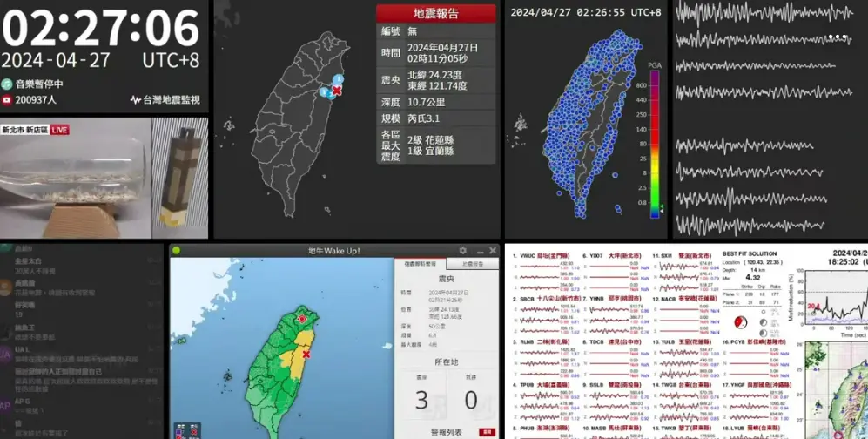This screenshot has width=868, height=439.
Task: Click the 新北市 新店區 webcam label
Action: pyautogui.click(x=25, y=130)
